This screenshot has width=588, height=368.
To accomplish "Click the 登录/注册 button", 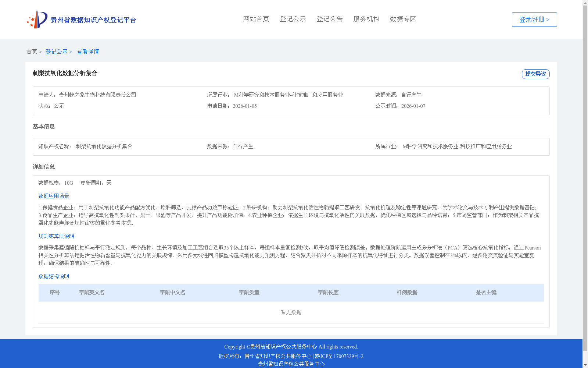I will pyautogui.click(x=534, y=20).
